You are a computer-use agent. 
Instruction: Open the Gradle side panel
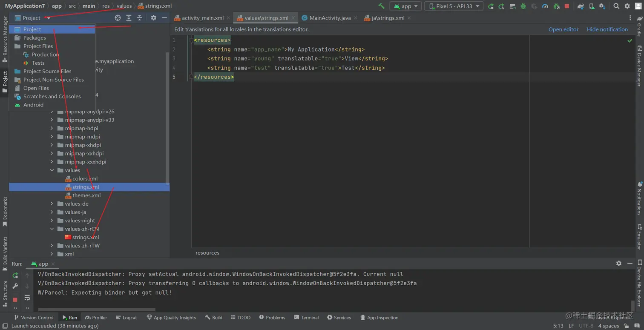coord(639,27)
